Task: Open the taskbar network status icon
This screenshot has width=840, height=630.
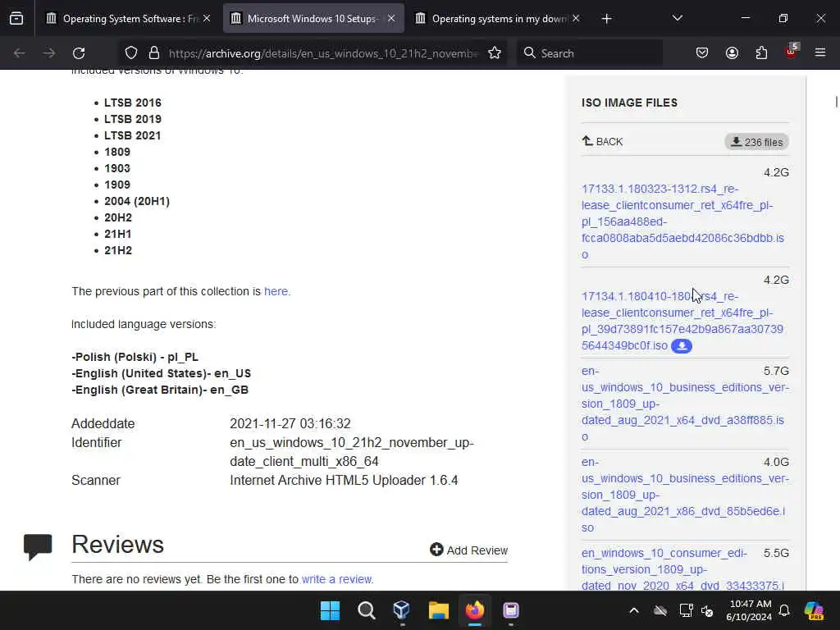Action: [686, 610]
